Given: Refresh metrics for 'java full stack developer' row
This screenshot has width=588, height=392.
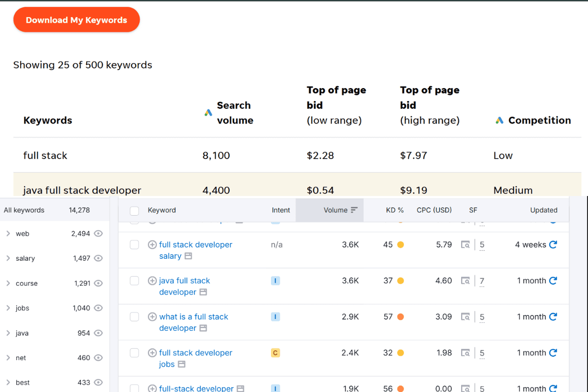Looking at the screenshot, I should [553, 281].
